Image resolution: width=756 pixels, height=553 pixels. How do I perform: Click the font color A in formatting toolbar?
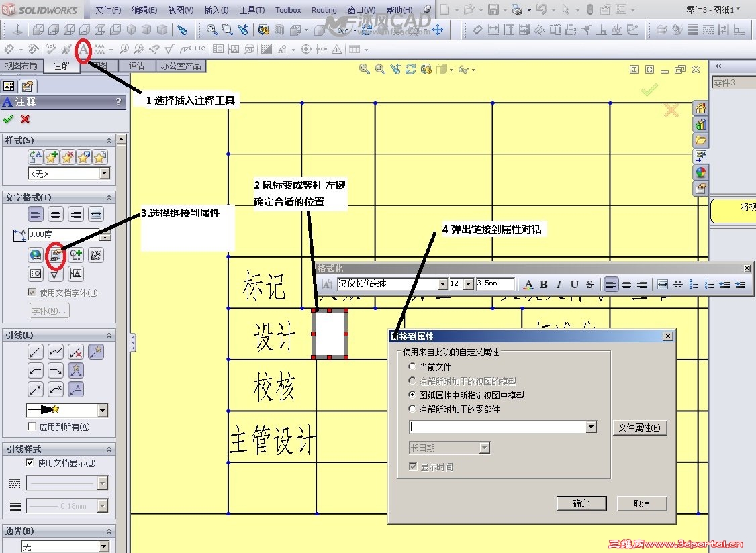click(528, 285)
